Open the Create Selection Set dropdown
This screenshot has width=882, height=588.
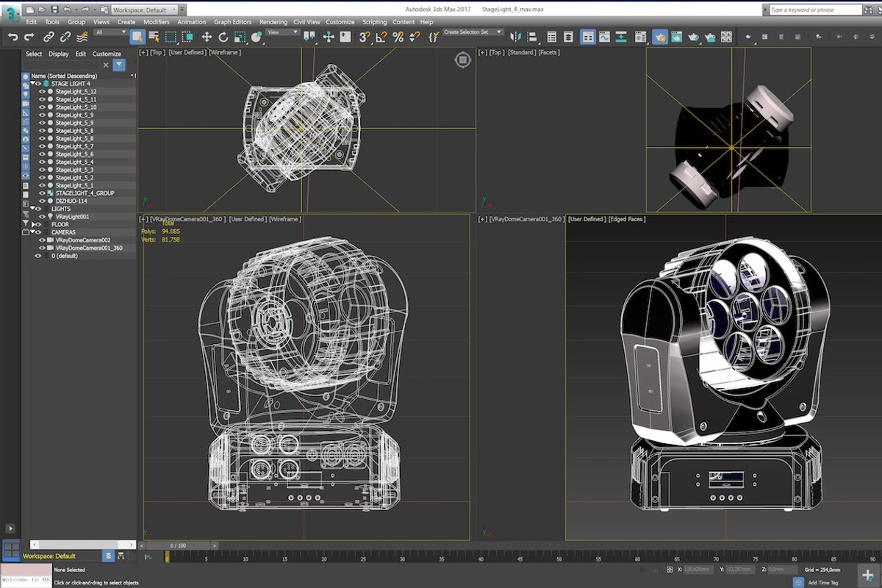(473, 32)
